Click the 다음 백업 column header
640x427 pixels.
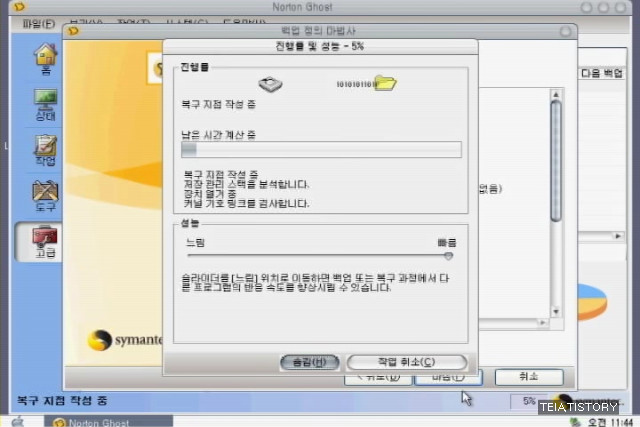(602, 73)
